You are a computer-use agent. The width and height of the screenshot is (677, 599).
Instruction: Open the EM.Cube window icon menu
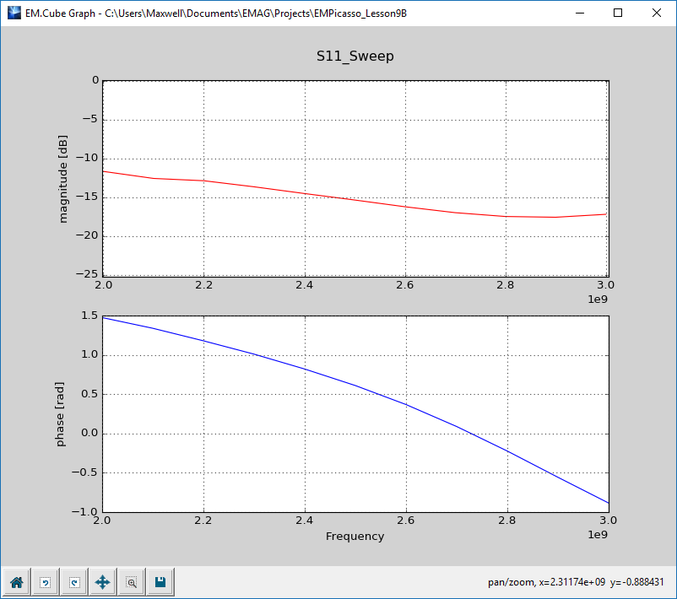14,13
